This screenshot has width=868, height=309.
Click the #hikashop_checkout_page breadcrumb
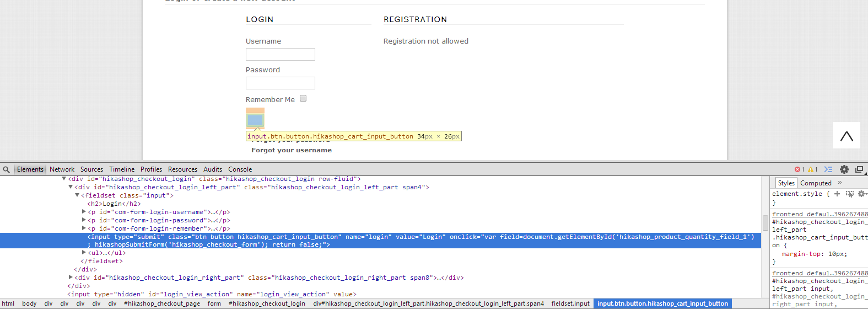pyautogui.click(x=162, y=303)
